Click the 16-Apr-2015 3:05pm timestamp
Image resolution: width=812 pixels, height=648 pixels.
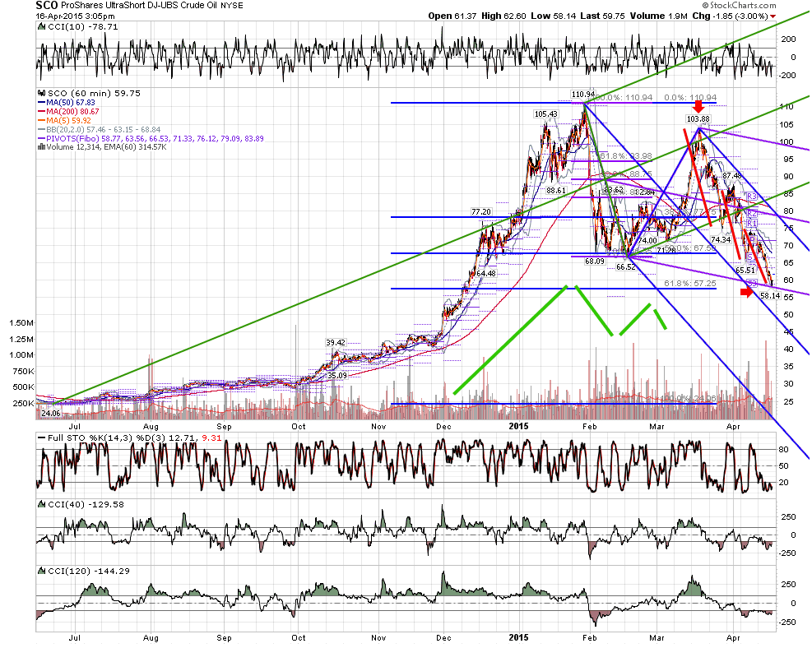pyautogui.click(x=75, y=16)
